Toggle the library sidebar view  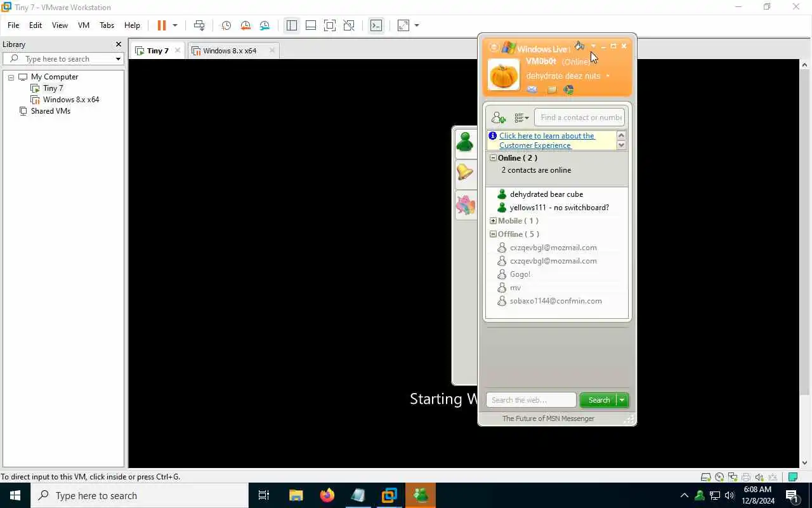292,25
